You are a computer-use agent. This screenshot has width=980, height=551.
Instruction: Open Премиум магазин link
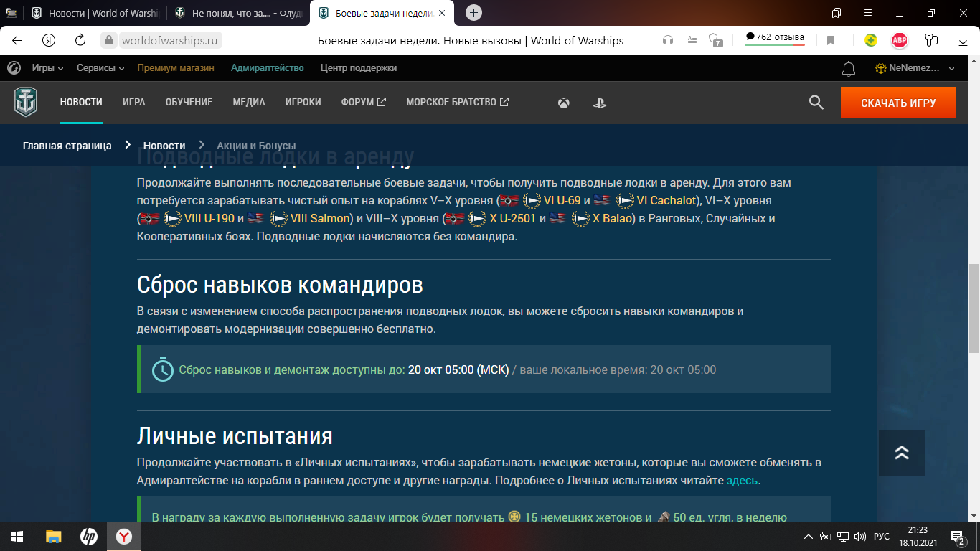pos(176,68)
